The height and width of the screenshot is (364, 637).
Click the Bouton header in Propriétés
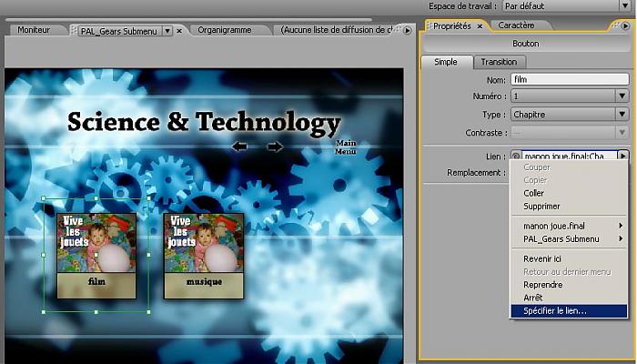click(526, 44)
